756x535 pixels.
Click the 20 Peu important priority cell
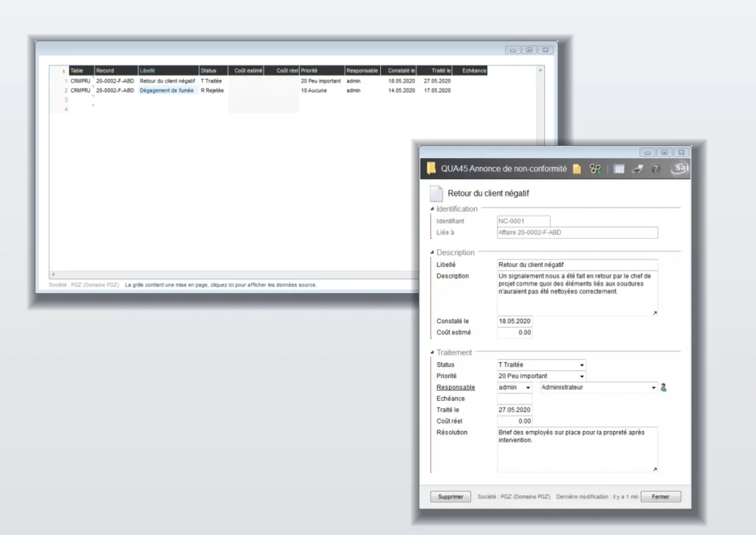pyautogui.click(x=321, y=81)
